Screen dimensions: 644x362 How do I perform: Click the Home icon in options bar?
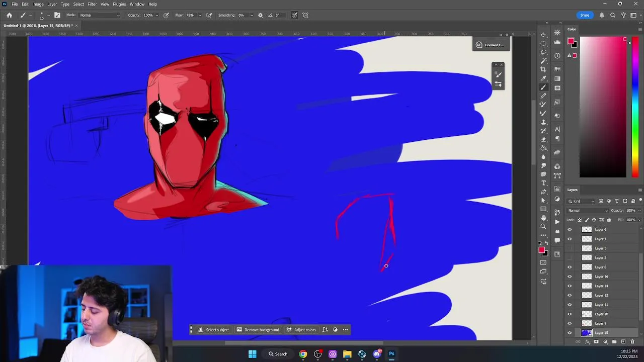pos(9,15)
